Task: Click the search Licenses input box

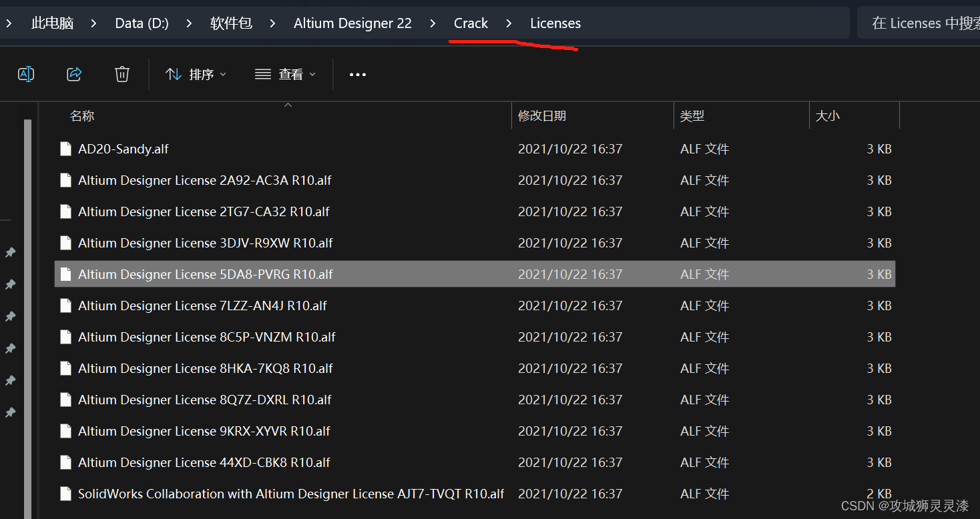Action: point(919,23)
